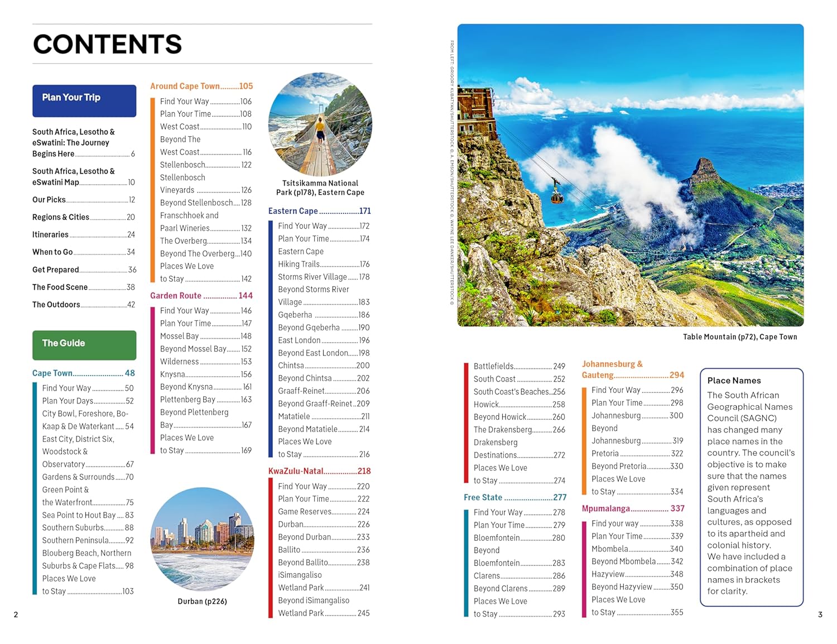Select the Cape Town section heading
This screenshot has height=644, width=837.
[x=83, y=373]
